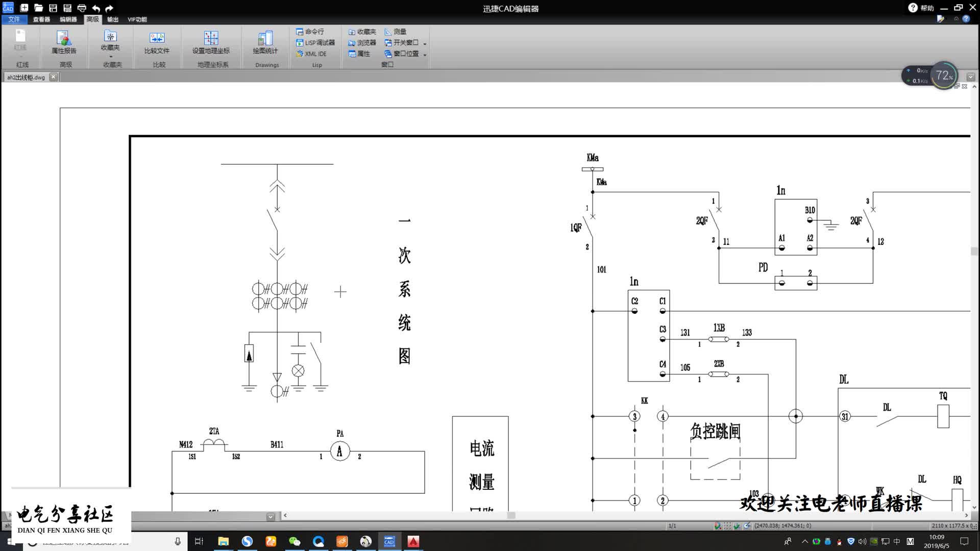Select the 测量 measure tool

(396, 32)
